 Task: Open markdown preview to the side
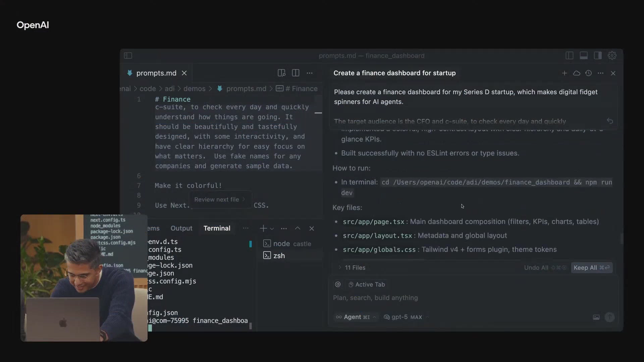click(281, 73)
